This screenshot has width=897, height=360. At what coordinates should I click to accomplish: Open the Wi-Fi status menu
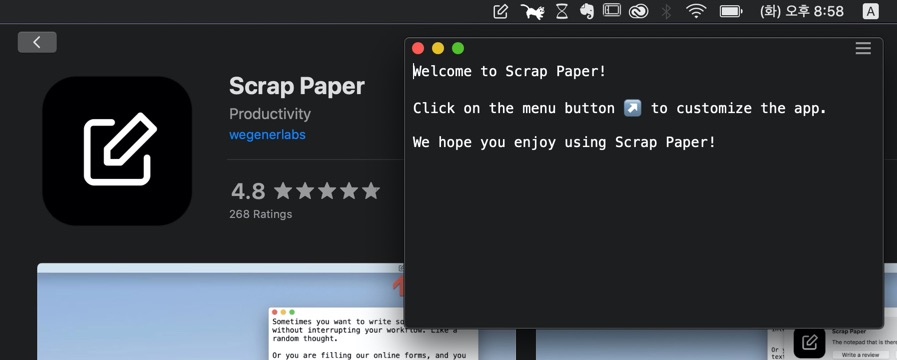(x=696, y=11)
